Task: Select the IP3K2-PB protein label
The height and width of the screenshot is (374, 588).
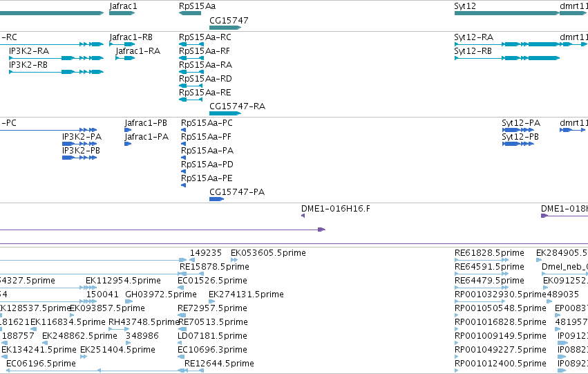Action: 81,151
